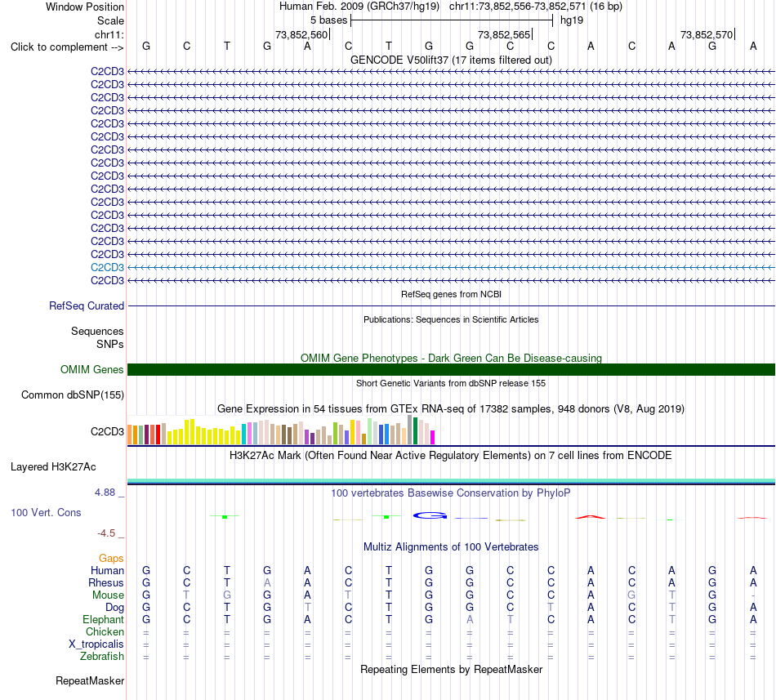This screenshot has width=776, height=700.
Task: Open 'Repeating Elements by RepeatMasker' track title
Action: 451,670
